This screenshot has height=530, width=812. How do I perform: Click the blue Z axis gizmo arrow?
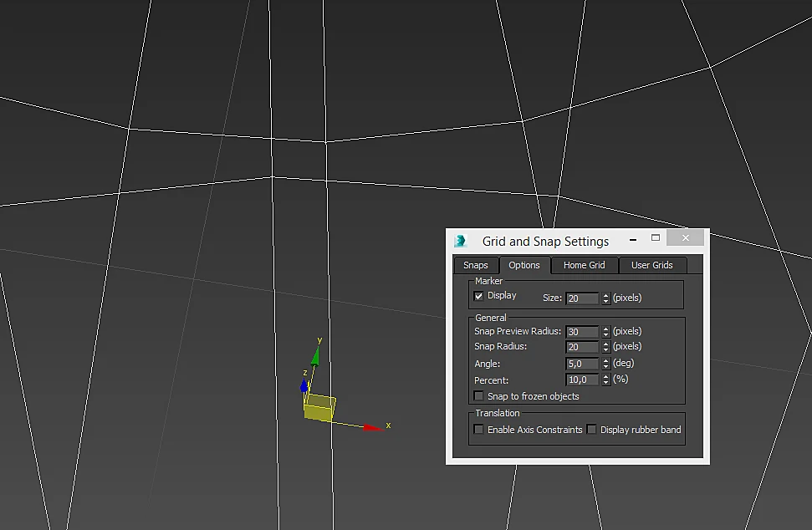pos(304,385)
